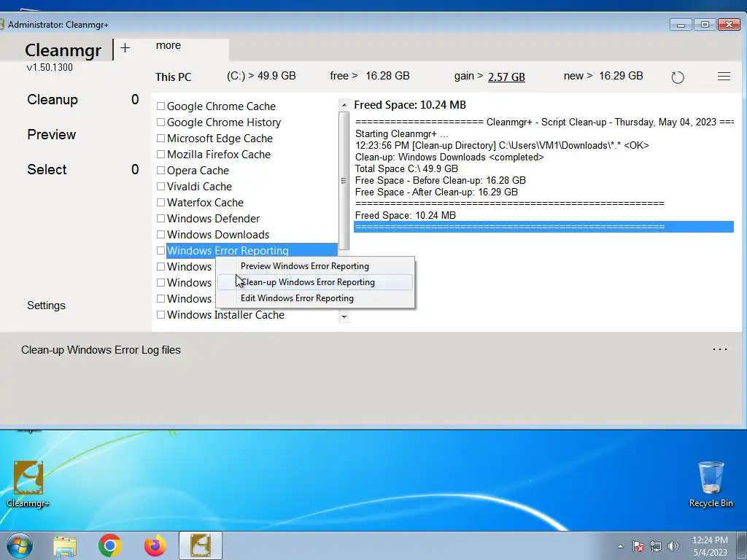
Task: Click the Total Space C:\ 49.9 GB line
Action: (406, 168)
